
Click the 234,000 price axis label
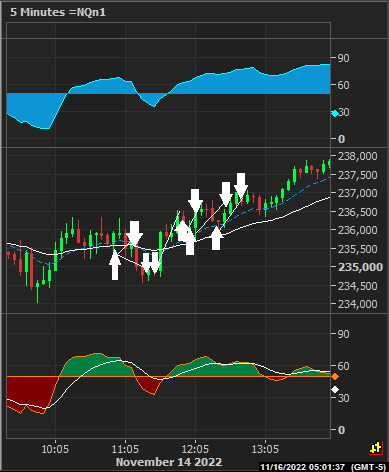[358, 304]
